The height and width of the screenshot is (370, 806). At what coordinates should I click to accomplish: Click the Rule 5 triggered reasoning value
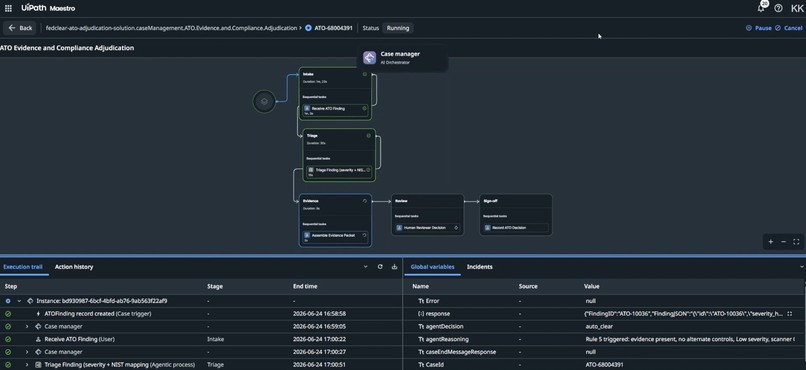(x=690, y=339)
